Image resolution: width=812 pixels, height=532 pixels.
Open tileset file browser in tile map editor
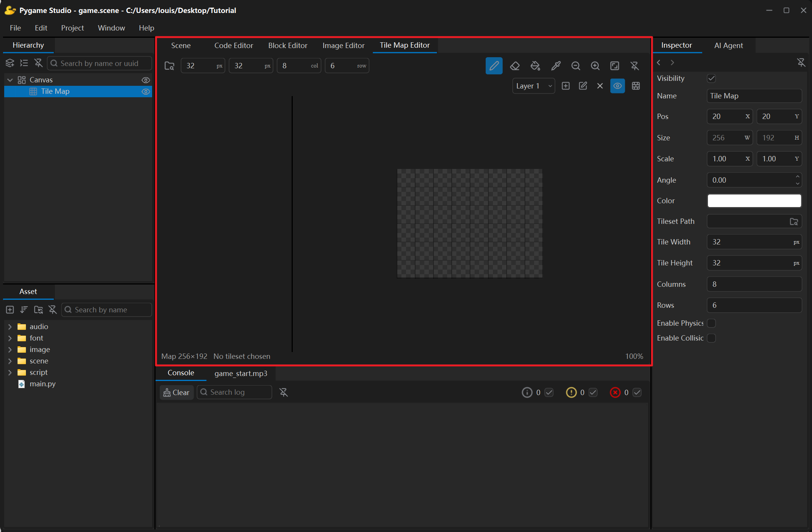169,66
